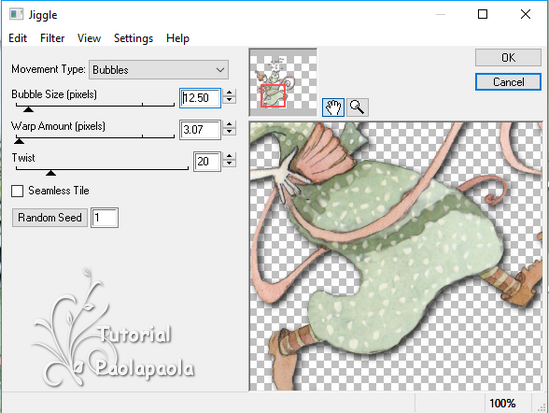The image size is (549, 413).
Task: Open the Filter menu
Action: pyautogui.click(x=52, y=38)
